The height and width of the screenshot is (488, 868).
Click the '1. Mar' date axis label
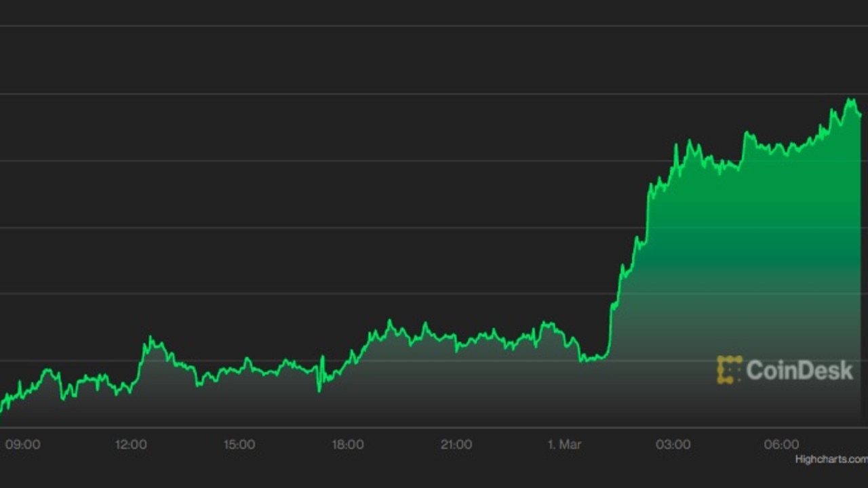pyautogui.click(x=565, y=445)
